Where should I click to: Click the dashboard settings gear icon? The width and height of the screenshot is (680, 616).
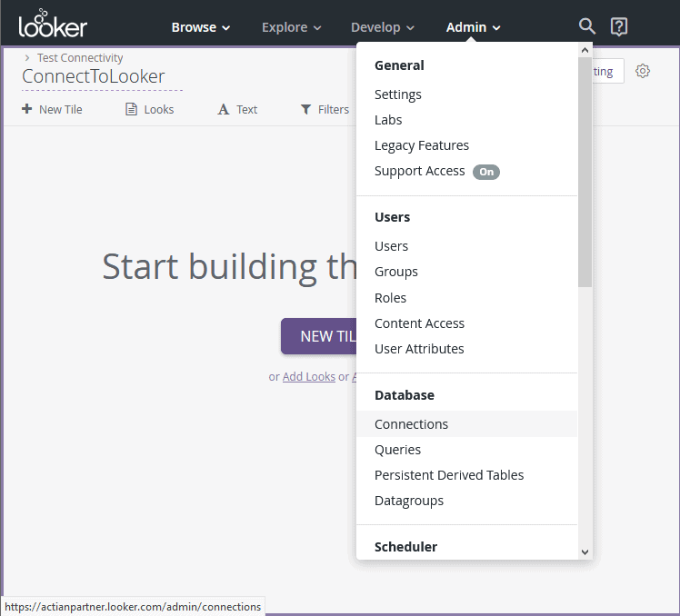643,71
